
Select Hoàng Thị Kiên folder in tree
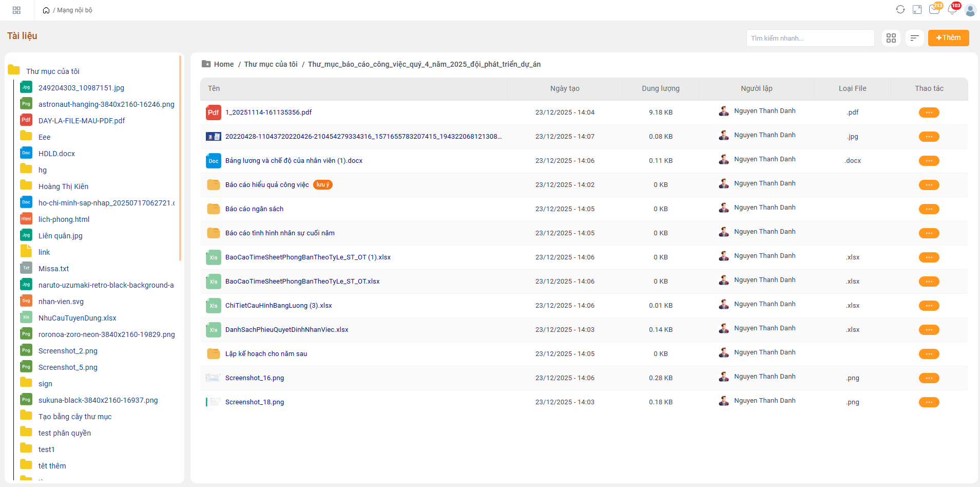(x=63, y=186)
